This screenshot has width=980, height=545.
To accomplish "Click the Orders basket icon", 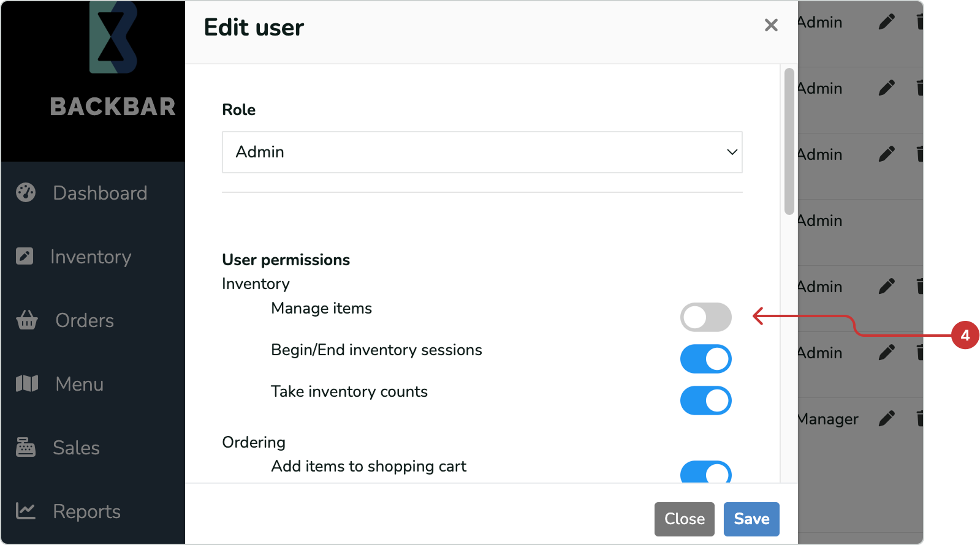I will [27, 320].
